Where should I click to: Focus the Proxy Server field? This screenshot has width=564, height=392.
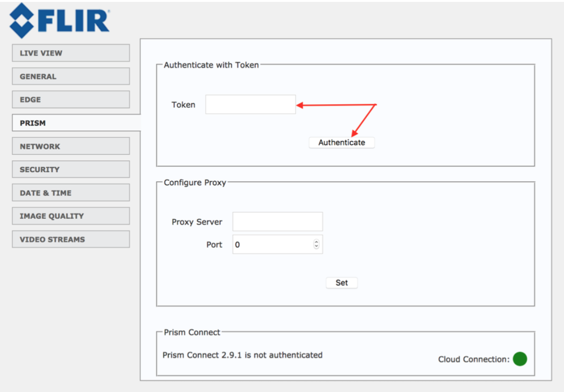277,222
